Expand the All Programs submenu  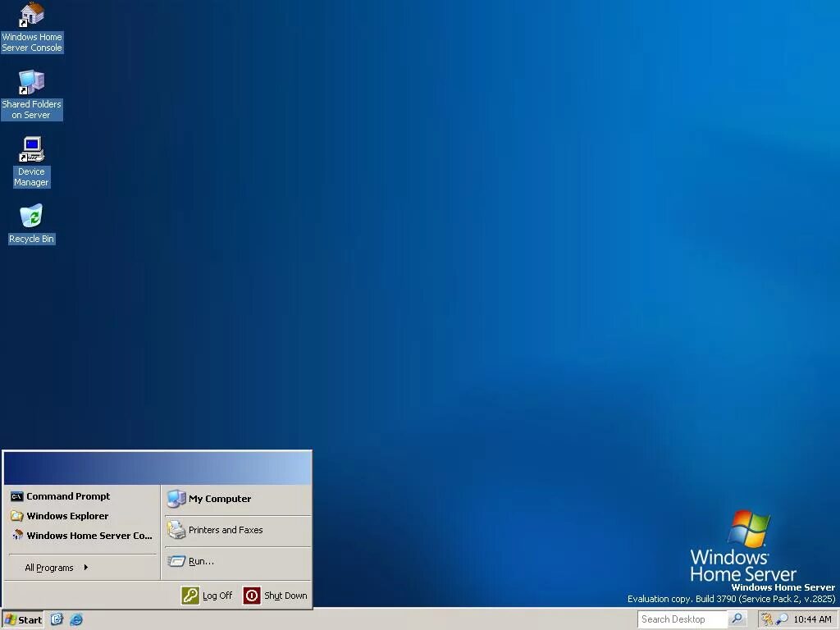[51, 567]
